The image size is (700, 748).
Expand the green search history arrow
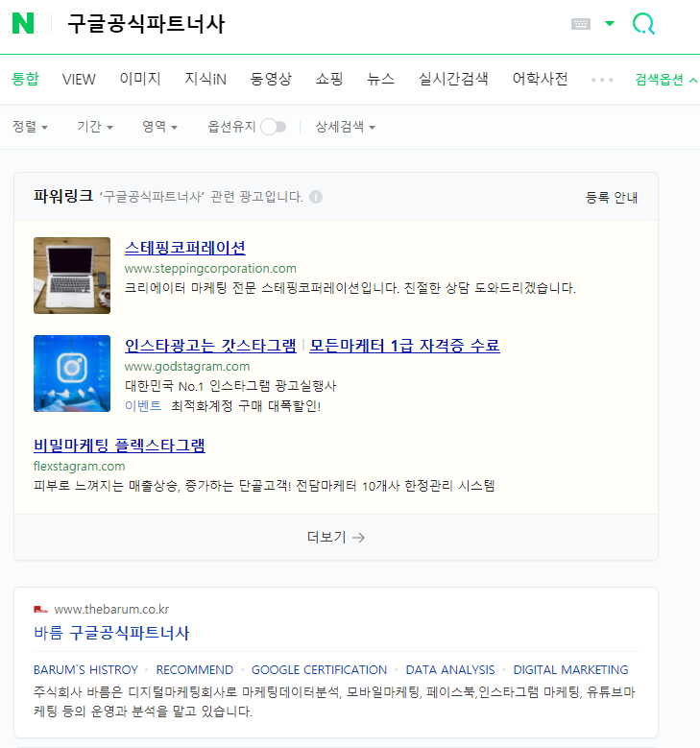click(x=610, y=23)
